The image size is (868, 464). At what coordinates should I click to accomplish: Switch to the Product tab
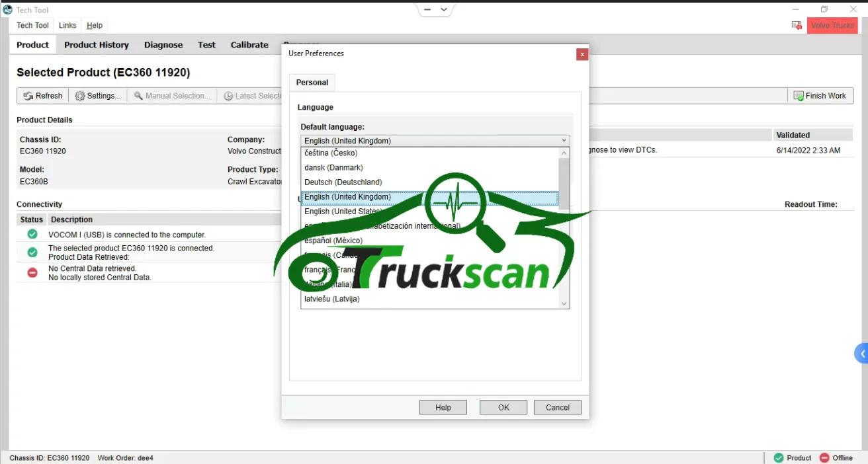[x=33, y=45]
